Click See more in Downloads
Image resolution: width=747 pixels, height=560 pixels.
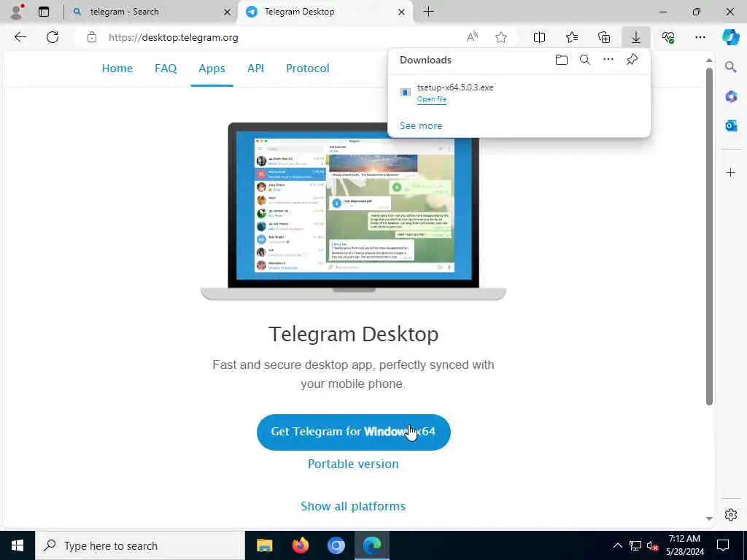click(421, 125)
